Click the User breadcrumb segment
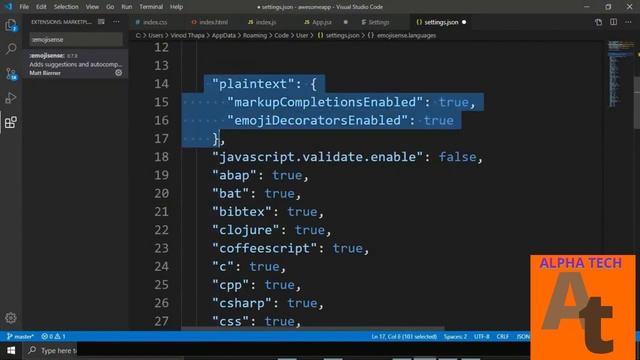The height and width of the screenshot is (360, 640). pos(302,36)
